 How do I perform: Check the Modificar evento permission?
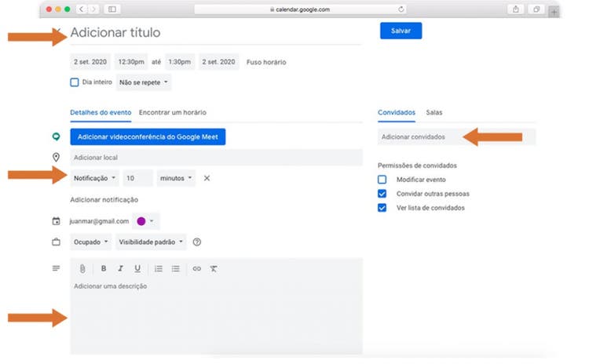pyautogui.click(x=382, y=180)
